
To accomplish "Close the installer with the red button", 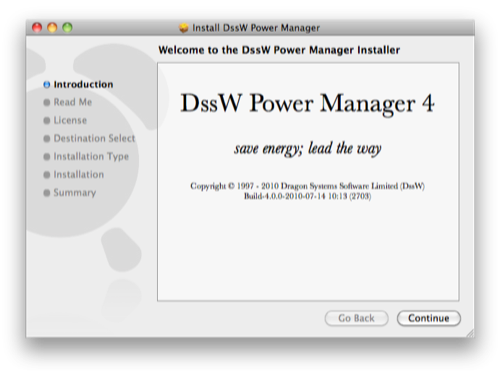I will click(x=37, y=27).
